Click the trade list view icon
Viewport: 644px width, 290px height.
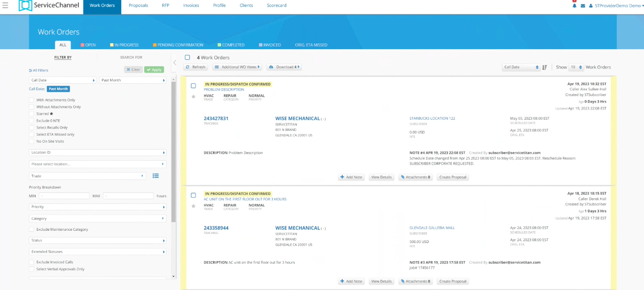tap(155, 176)
